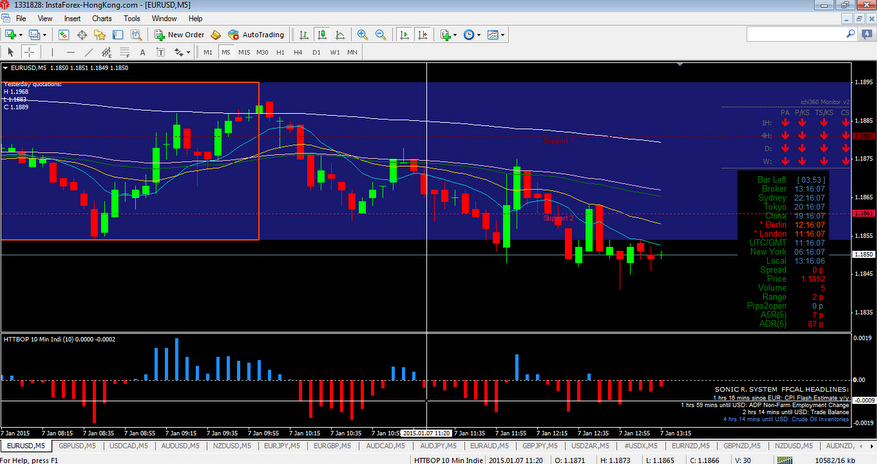Open the Data Window panel

[82, 35]
